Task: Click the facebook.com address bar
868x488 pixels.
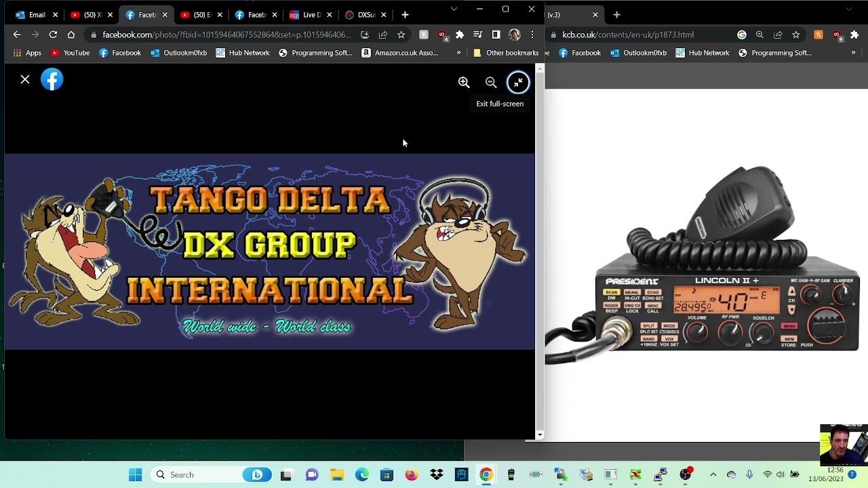Action: [226, 35]
